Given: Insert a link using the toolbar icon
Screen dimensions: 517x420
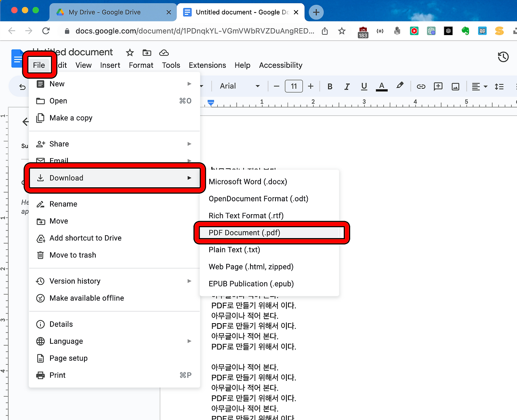Looking at the screenshot, I should pos(421,86).
